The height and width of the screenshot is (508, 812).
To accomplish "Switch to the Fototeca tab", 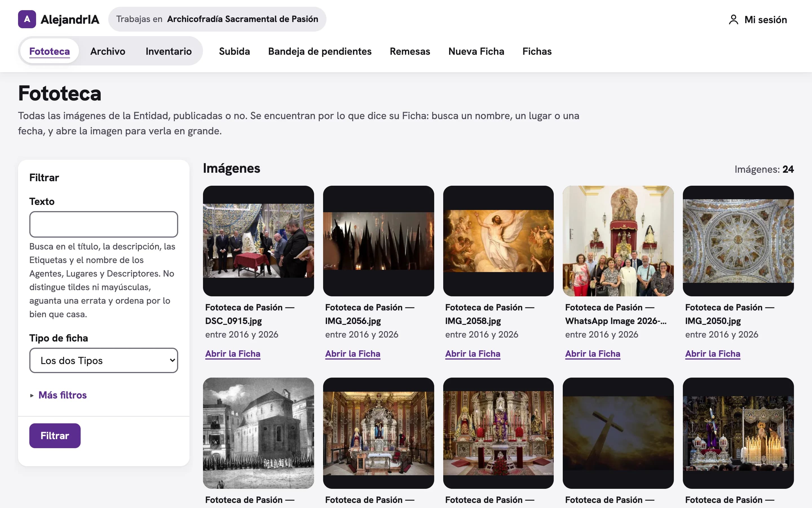I will coord(50,51).
